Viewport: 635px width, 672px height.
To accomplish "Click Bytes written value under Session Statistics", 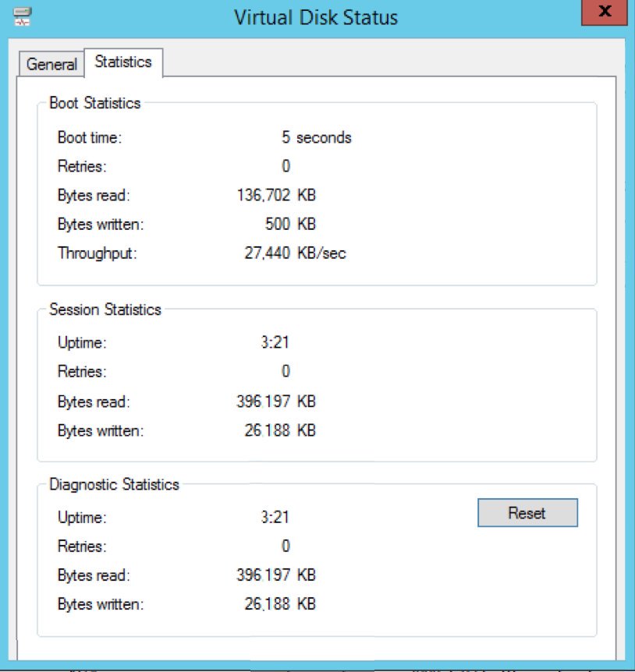I will (x=280, y=430).
